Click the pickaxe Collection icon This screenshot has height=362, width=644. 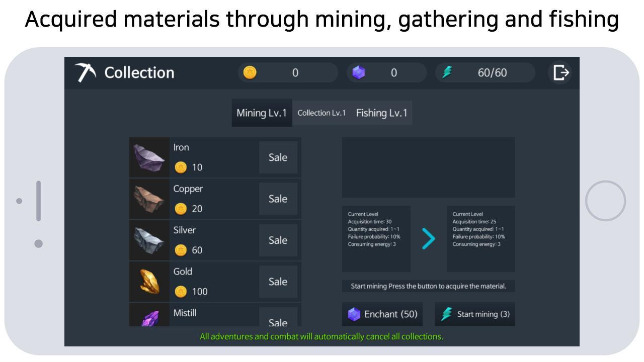(x=86, y=72)
